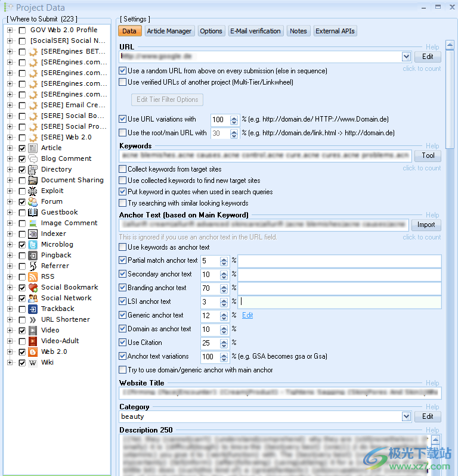The width and height of the screenshot is (458, 476).
Task: Click the Anchor Text Import button
Action: coord(426,225)
